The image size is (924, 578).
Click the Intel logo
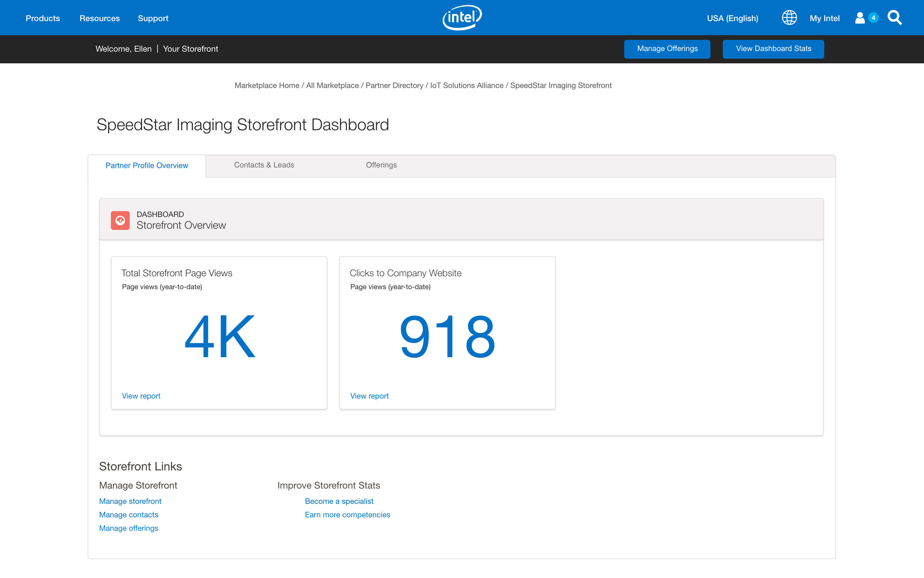[x=462, y=18]
